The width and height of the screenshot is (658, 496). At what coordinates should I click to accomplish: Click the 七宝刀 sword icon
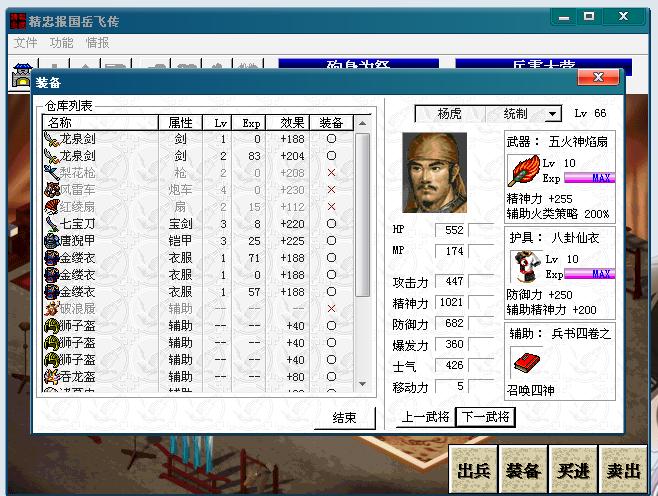point(52,224)
